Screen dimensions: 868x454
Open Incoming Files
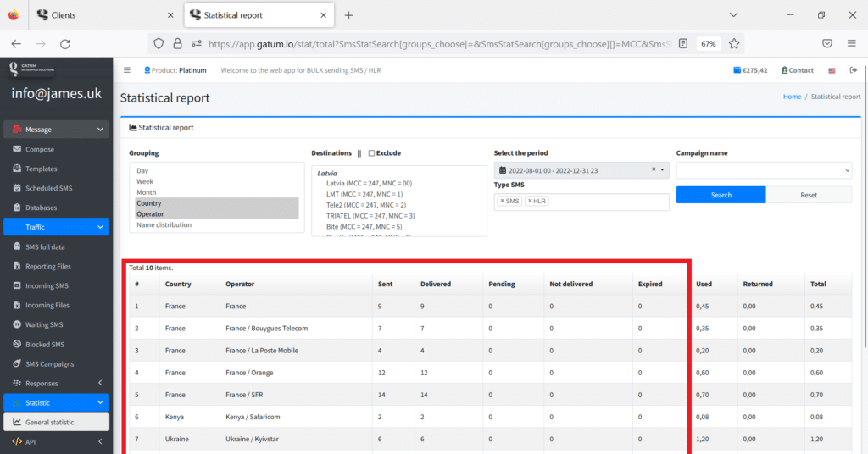coord(47,305)
